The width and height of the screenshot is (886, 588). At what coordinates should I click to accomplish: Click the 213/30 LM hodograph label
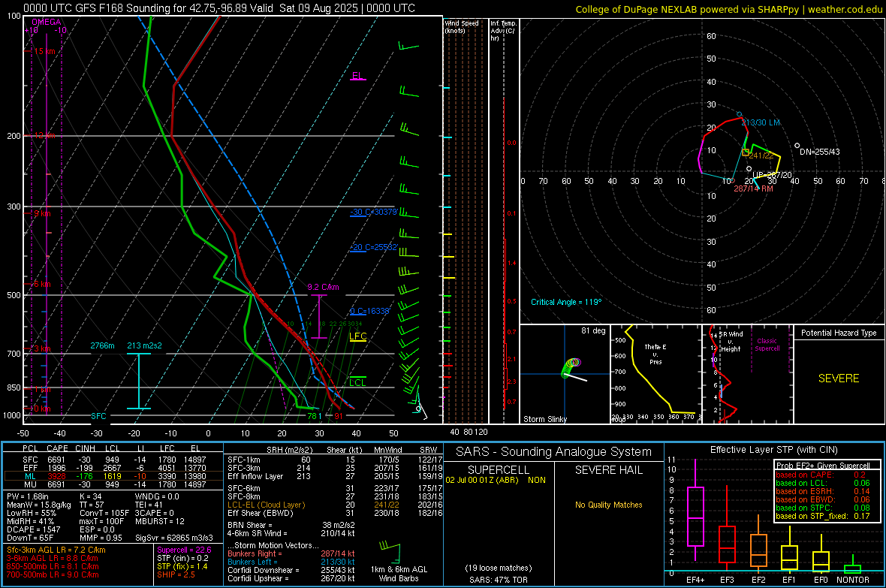761,122
